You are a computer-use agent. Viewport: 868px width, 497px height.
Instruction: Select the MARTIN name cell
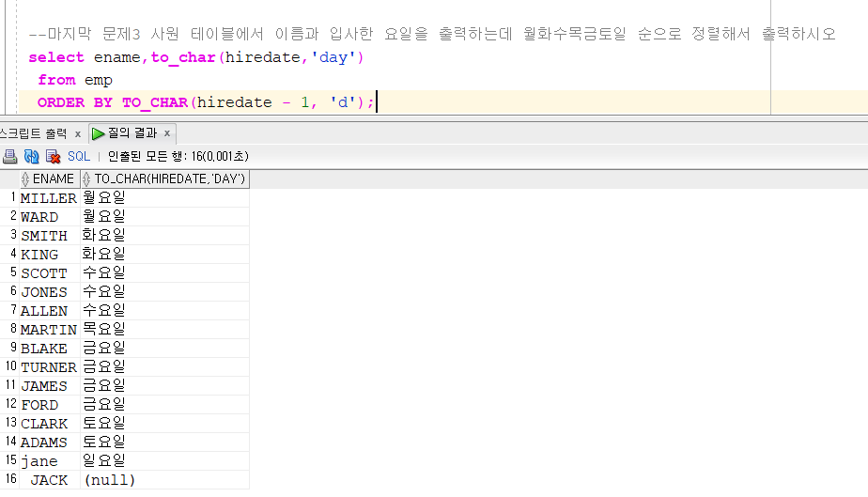pyautogui.click(x=49, y=330)
